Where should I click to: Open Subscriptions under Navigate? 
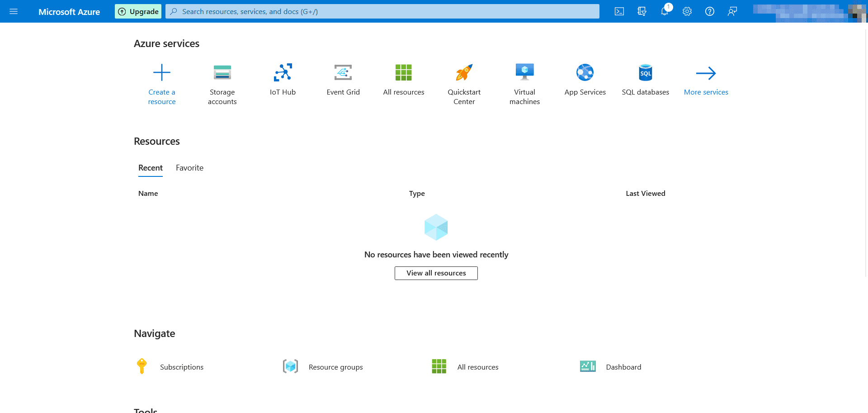coord(182,366)
